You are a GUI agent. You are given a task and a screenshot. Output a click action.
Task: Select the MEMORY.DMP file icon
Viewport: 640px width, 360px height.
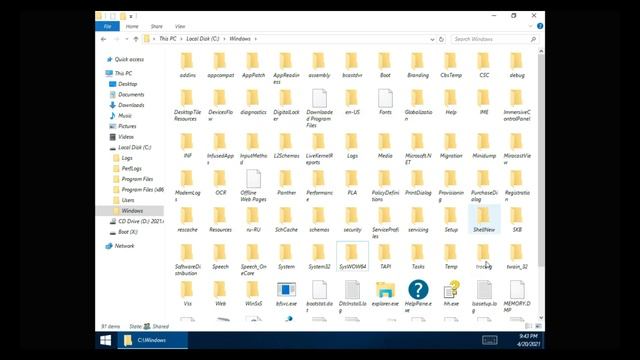coord(517,289)
